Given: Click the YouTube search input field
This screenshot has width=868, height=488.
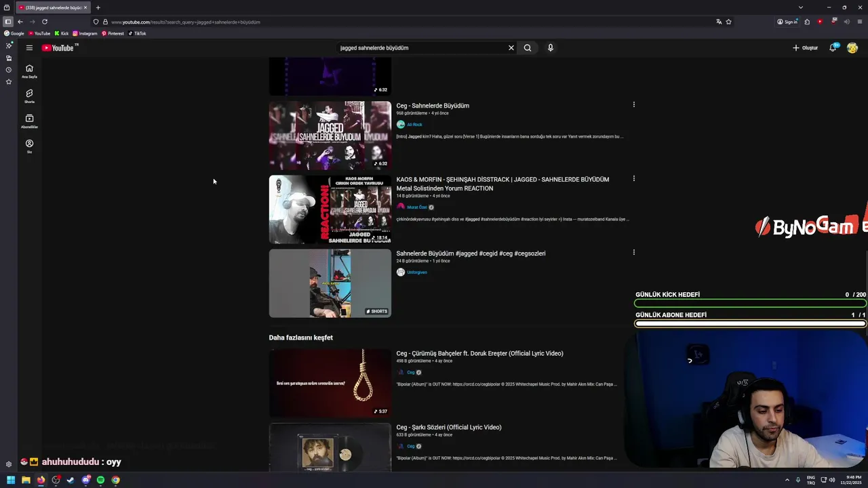Looking at the screenshot, I should point(420,47).
